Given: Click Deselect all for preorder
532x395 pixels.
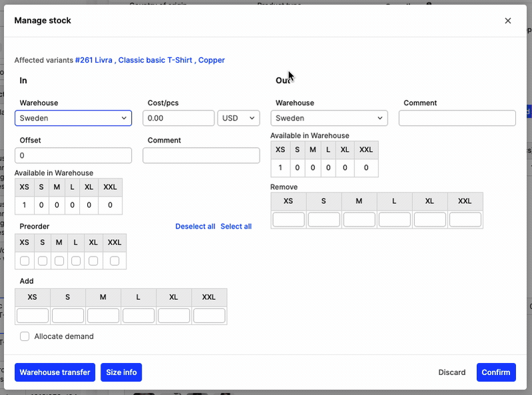Looking at the screenshot, I should coord(195,226).
